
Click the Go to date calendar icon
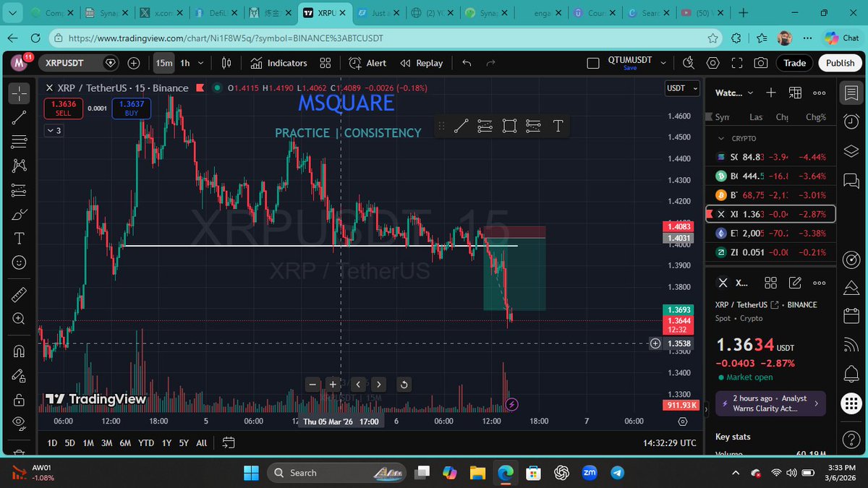229,442
